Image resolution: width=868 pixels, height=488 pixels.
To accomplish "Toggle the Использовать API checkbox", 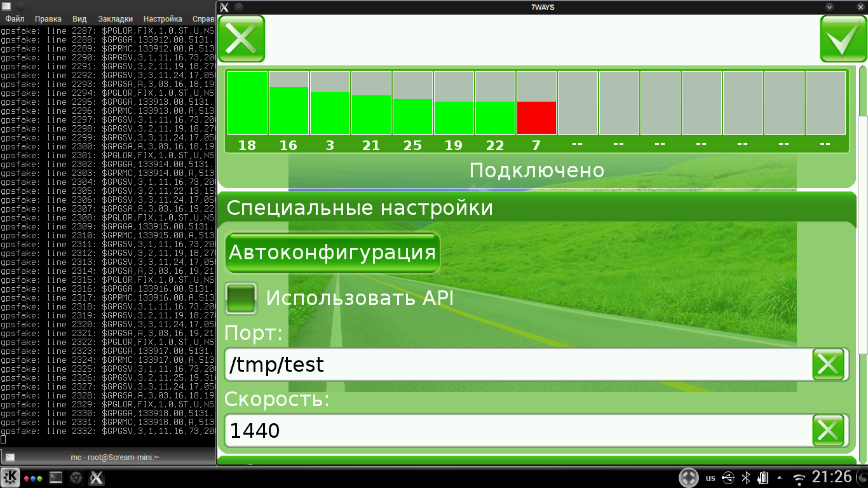I will [x=241, y=299].
